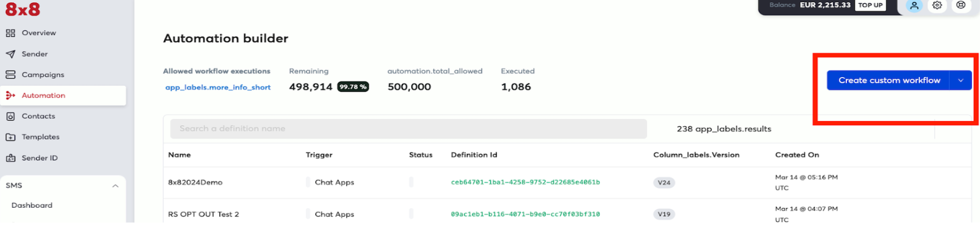Viewport: 980px width, 226px height.
Task: Select Automation in the sidebar
Action: click(x=43, y=96)
